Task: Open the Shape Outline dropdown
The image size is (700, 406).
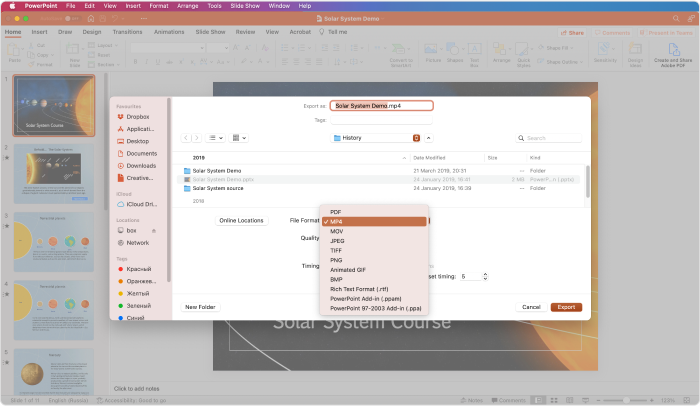Action: point(561,62)
